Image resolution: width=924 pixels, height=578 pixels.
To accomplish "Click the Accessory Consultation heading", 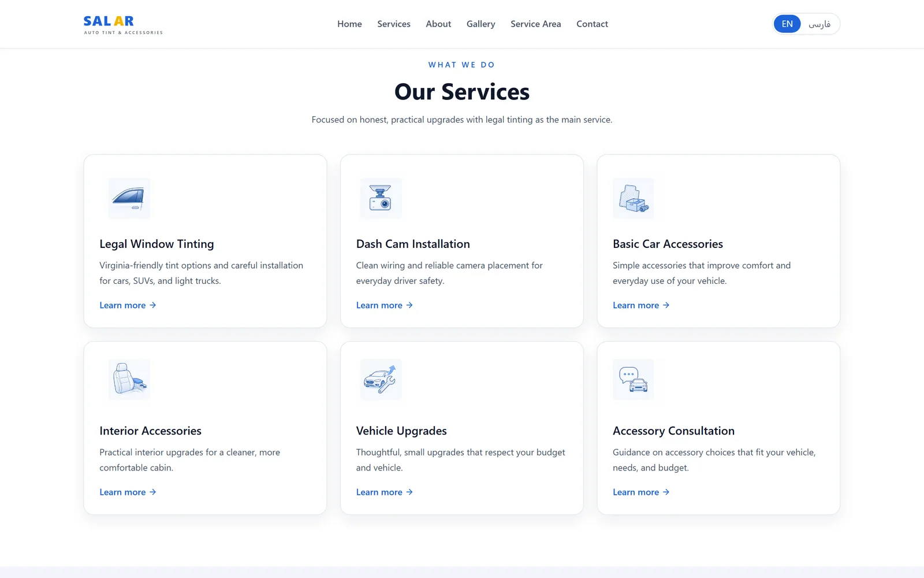I will (673, 431).
